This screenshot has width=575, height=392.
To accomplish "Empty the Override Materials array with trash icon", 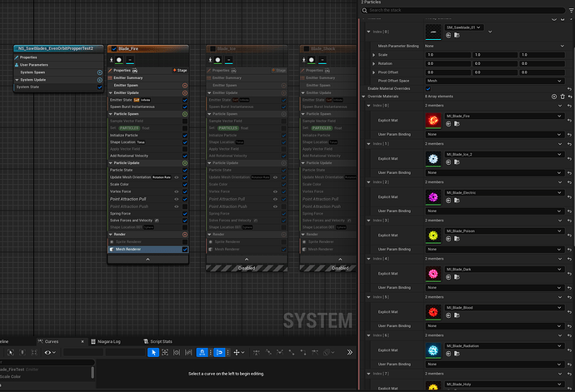I will 562,97.
